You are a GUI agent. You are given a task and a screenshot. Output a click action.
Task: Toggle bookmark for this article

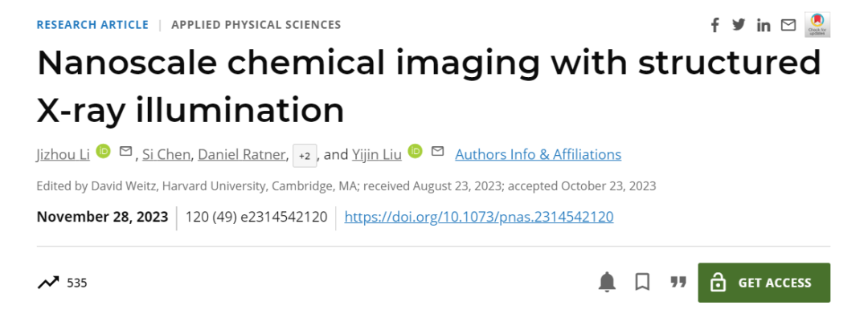[x=642, y=283]
